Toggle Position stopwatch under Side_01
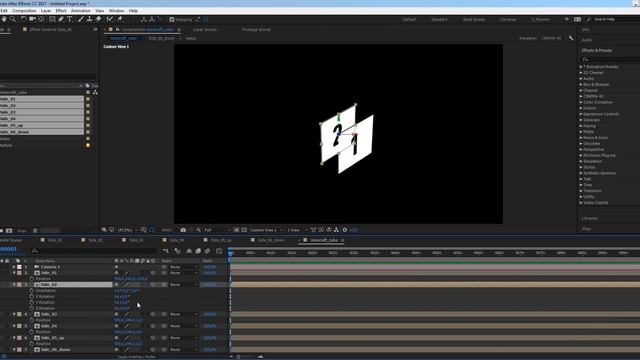The width and height of the screenshot is (640, 360). coord(32,279)
